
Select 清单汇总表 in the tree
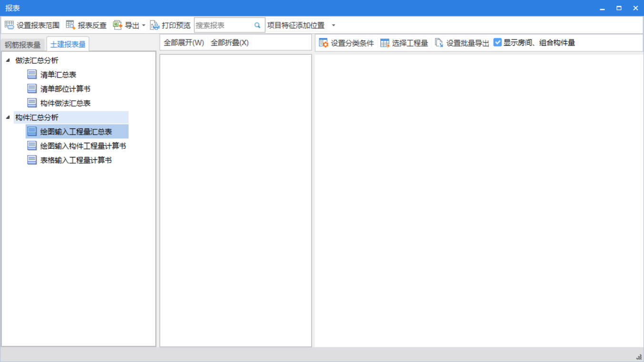[58, 75]
